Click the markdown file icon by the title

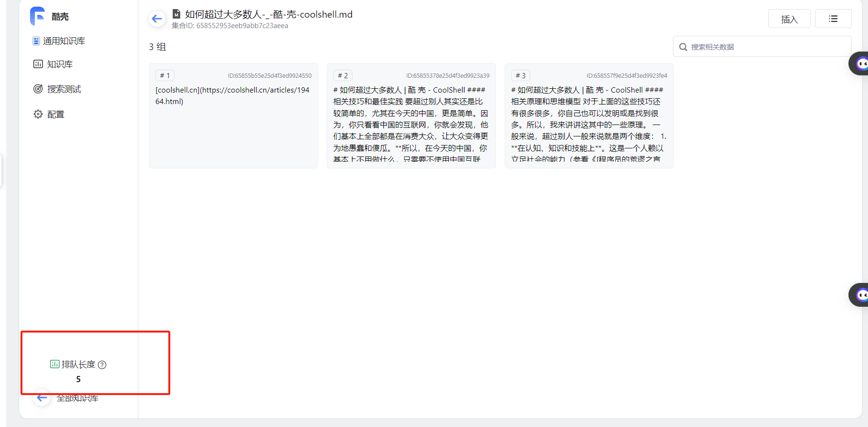click(x=176, y=14)
